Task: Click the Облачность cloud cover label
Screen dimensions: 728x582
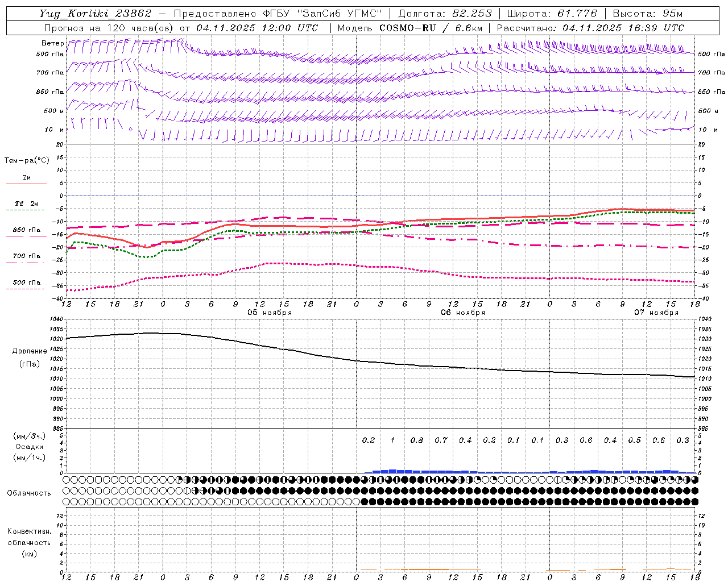Action: tap(29, 493)
